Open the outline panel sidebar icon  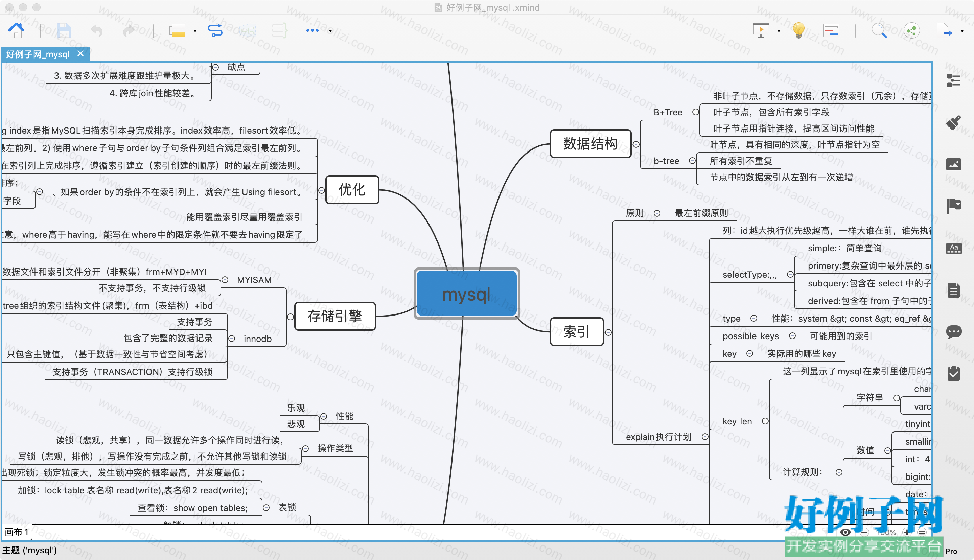(954, 80)
